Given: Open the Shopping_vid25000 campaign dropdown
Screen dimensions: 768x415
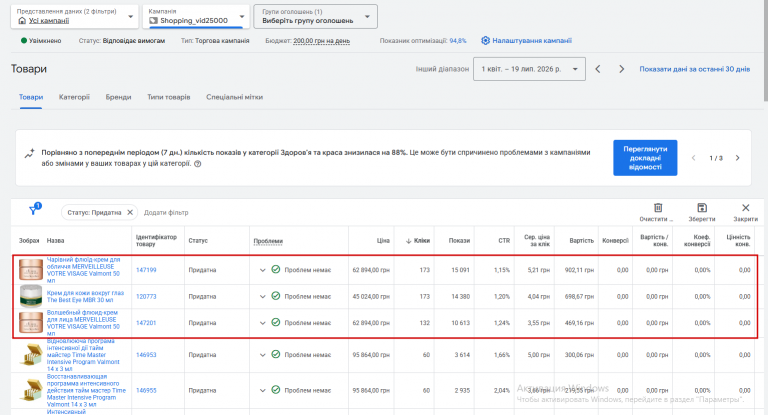Looking at the screenshot, I should click(x=198, y=16).
